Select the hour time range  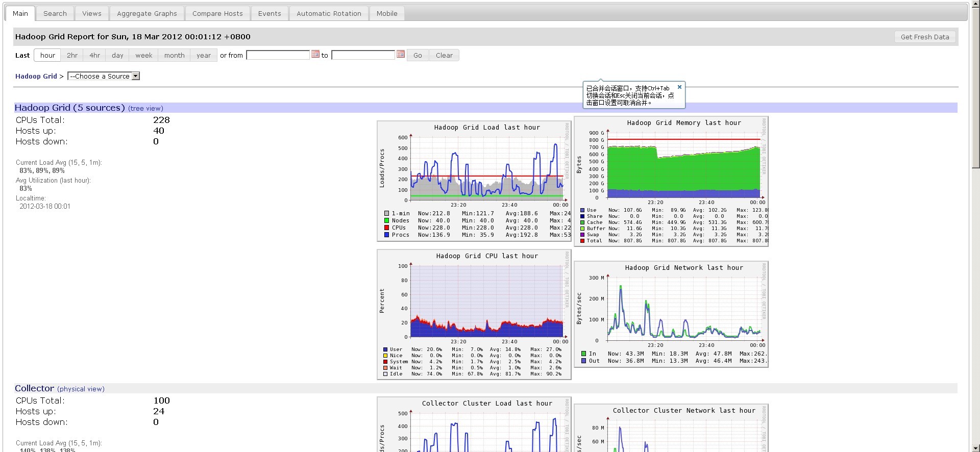(47, 55)
